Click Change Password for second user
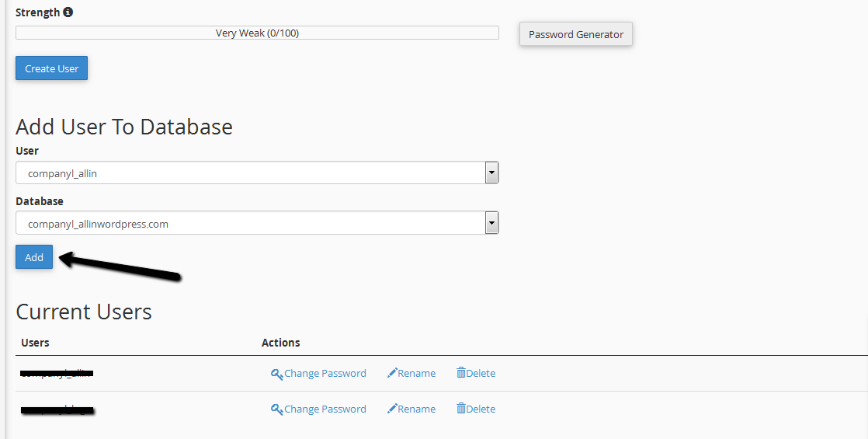Screen dimensions: 868x439 pos(325,409)
